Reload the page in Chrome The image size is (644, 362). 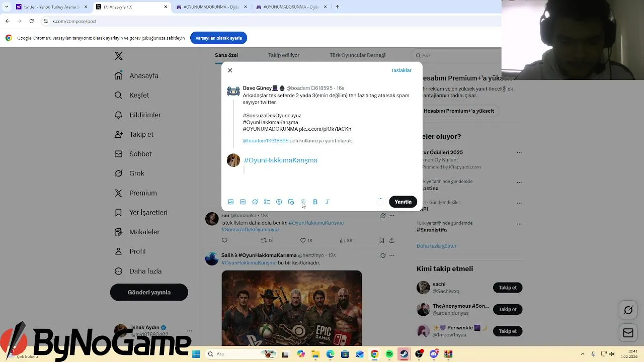click(x=31, y=21)
